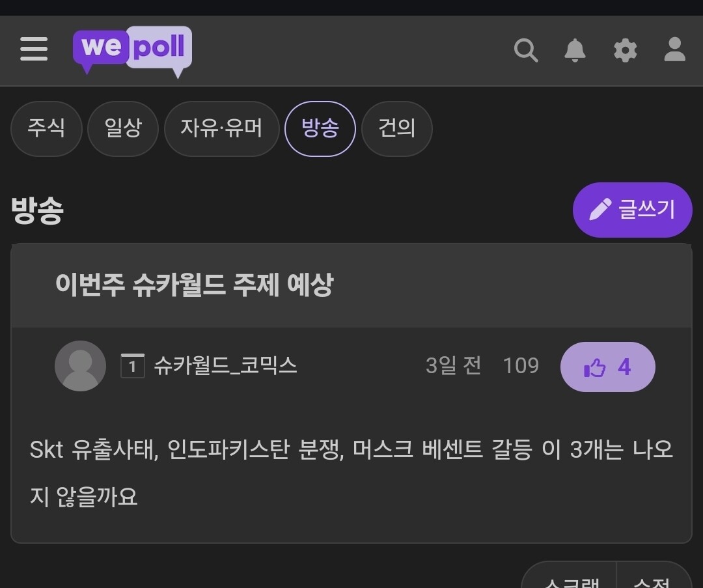The image size is (703, 588).
Task: Click the 스크랩 button below the post
Action: coord(571,579)
